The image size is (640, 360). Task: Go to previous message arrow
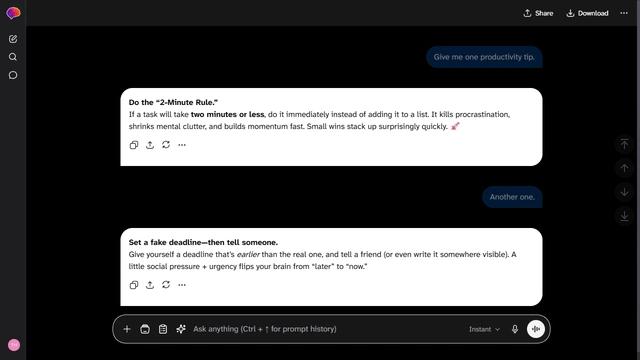pyautogui.click(x=624, y=168)
